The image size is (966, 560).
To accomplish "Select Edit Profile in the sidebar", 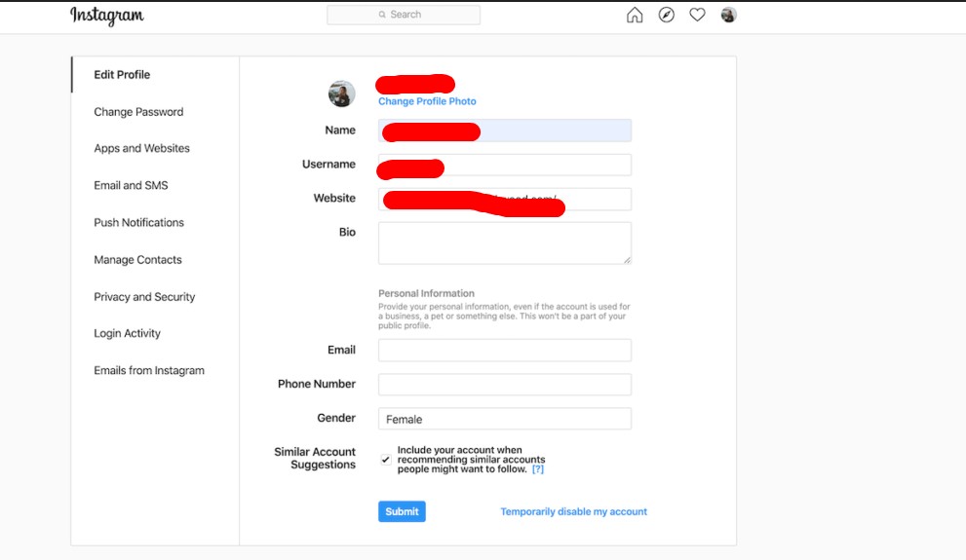I will pyautogui.click(x=122, y=75).
